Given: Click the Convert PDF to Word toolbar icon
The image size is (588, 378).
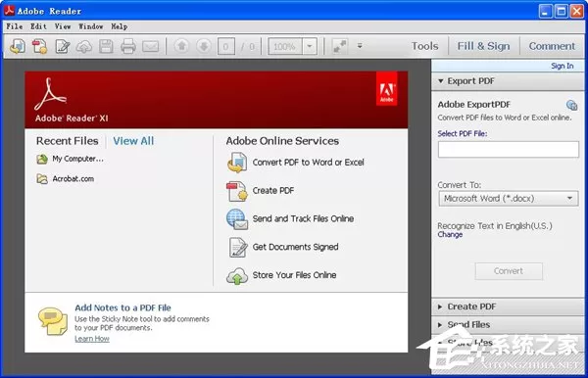Looking at the screenshot, I should click(x=18, y=46).
